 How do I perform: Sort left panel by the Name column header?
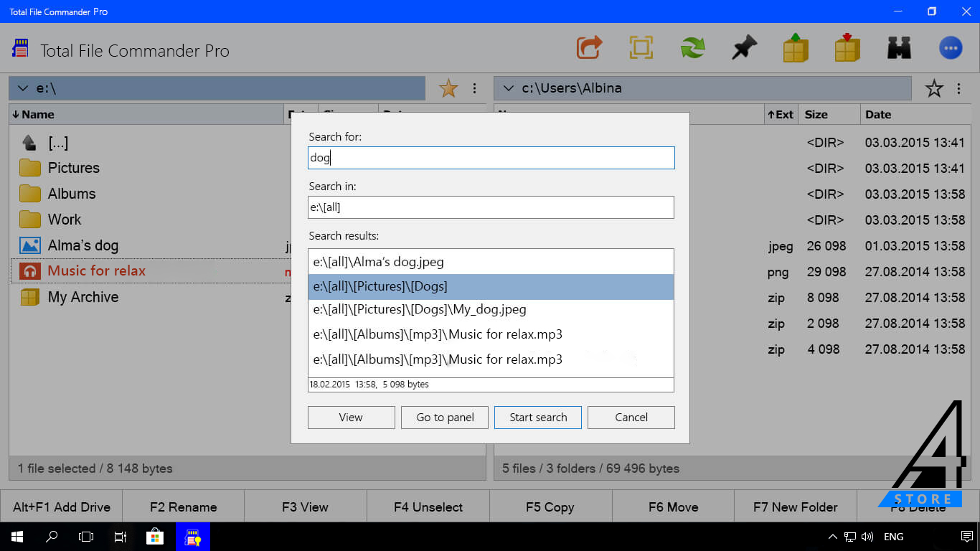click(x=146, y=114)
